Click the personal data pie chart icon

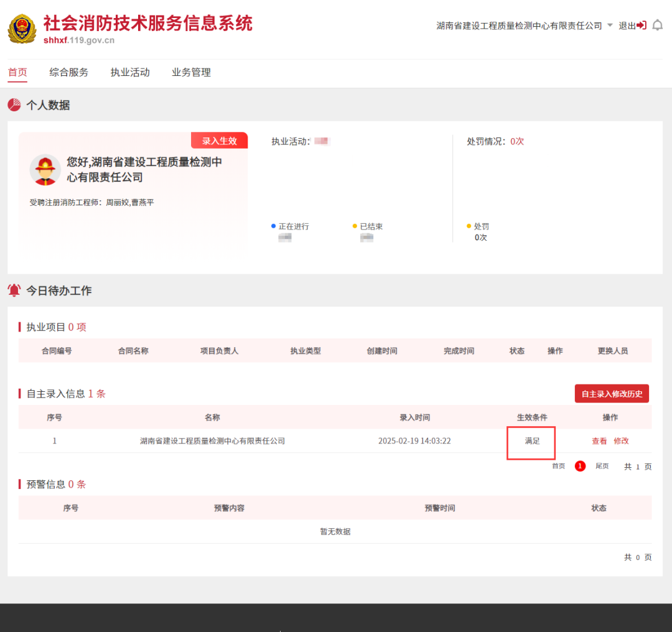(x=14, y=105)
